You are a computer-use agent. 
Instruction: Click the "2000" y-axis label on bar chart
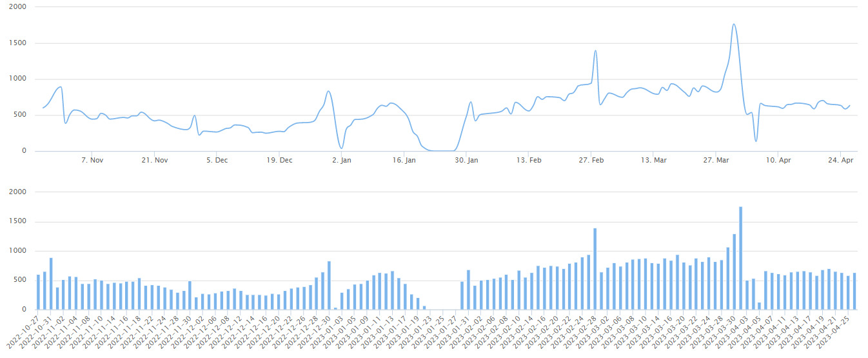point(17,192)
